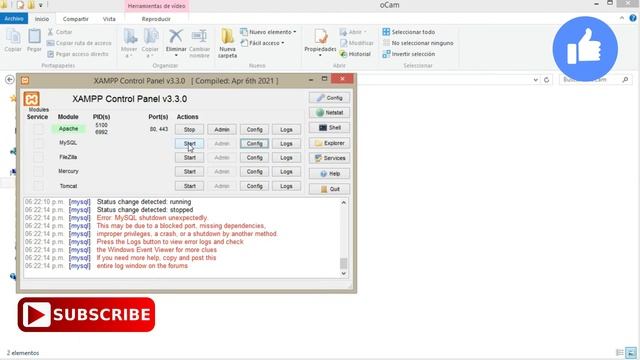Click Cortar scissors icon
Viewport: 640px width, 360px height.
click(x=60, y=32)
